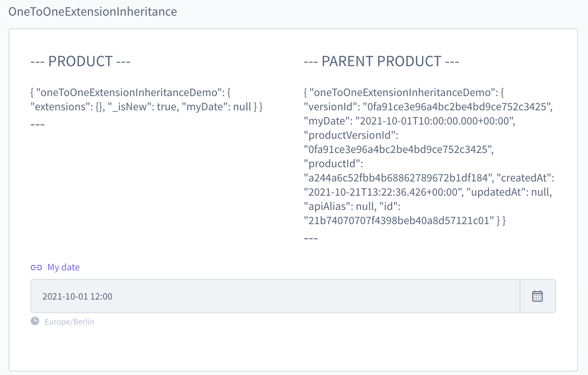Viewport: 588px width, 375px height.
Task: Click the clock icon next to Europe/Berlin
Action: pyautogui.click(x=35, y=321)
